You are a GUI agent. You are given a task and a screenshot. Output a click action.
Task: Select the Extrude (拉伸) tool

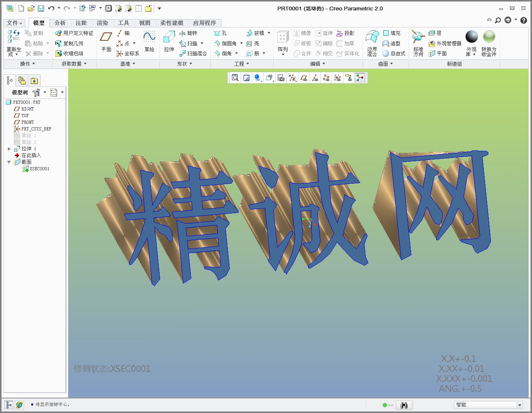pyautogui.click(x=169, y=42)
